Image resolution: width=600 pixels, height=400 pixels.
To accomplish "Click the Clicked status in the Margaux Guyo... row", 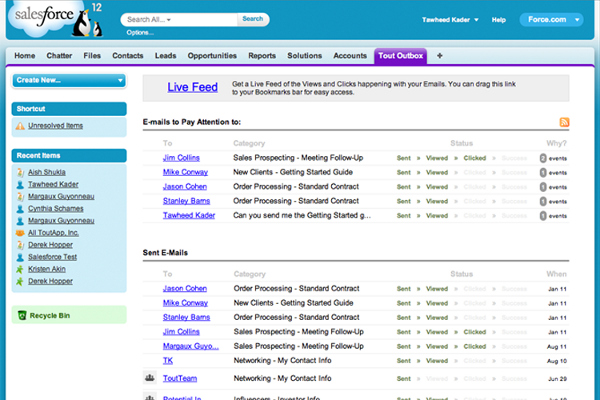I will 474,347.
